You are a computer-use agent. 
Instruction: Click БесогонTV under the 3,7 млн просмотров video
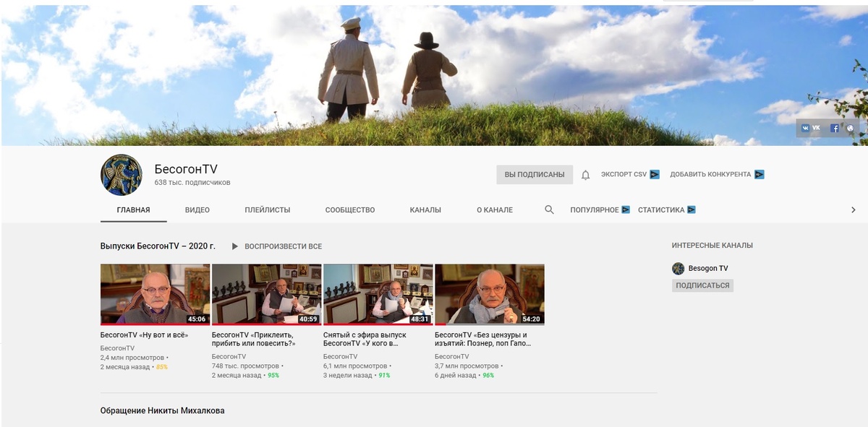[x=451, y=357]
